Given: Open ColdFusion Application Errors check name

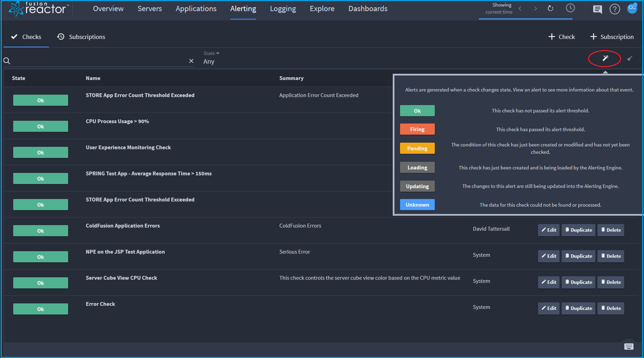Looking at the screenshot, I should coord(123,226).
